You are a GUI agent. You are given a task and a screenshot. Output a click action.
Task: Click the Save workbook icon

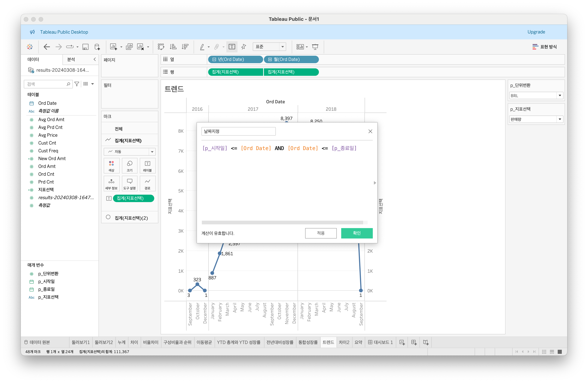85,47
